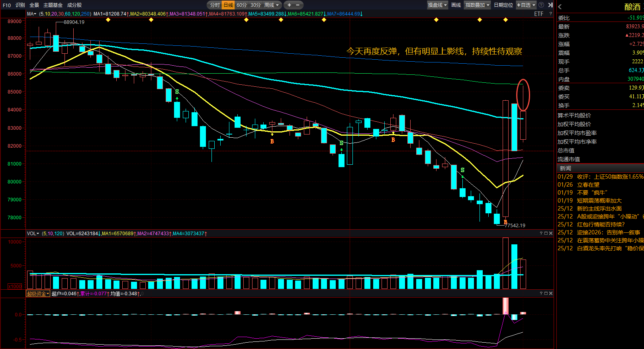644x349 pixels.
Task: Open the 成分股 constituents tab
Action: pos(74,5)
